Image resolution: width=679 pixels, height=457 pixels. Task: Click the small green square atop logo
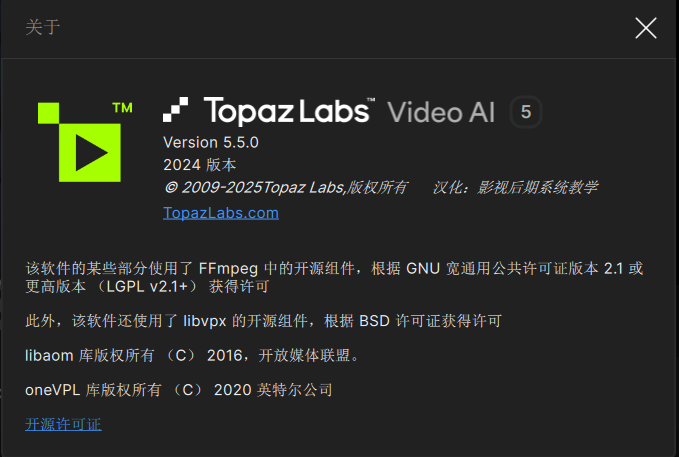pyautogui.click(x=48, y=113)
